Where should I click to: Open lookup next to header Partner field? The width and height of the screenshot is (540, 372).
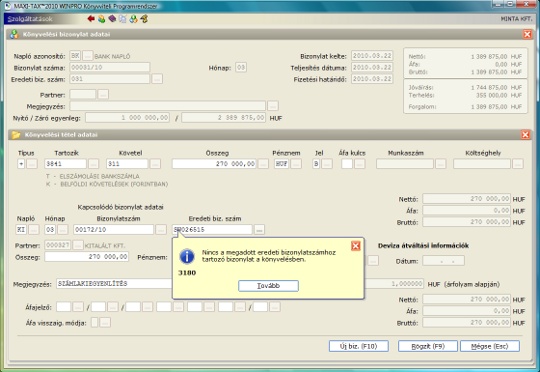(103, 94)
